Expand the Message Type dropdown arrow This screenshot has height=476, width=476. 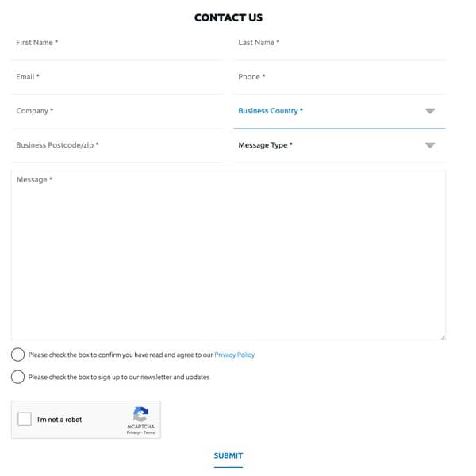pyautogui.click(x=430, y=145)
